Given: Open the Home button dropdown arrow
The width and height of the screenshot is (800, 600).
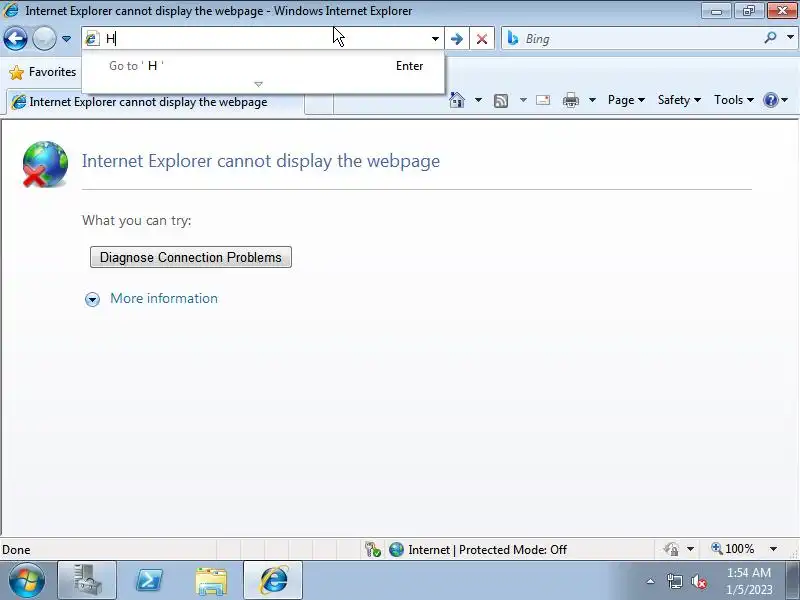Looking at the screenshot, I should (478, 100).
